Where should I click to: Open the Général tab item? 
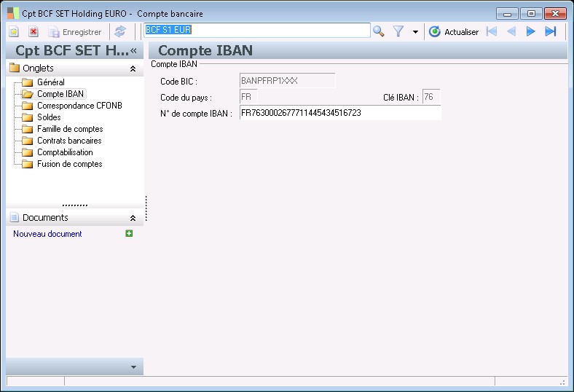pyautogui.click(x=51, y=82)
